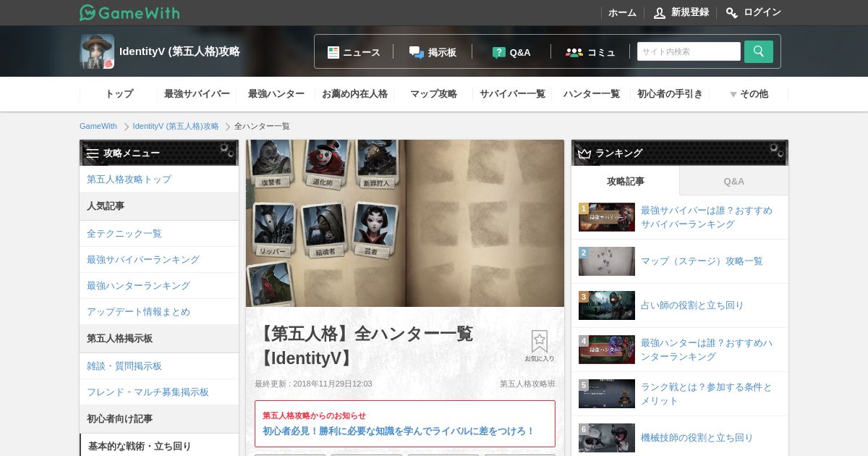Open 初心者の手引き navigation item

[x=670, y=94]
